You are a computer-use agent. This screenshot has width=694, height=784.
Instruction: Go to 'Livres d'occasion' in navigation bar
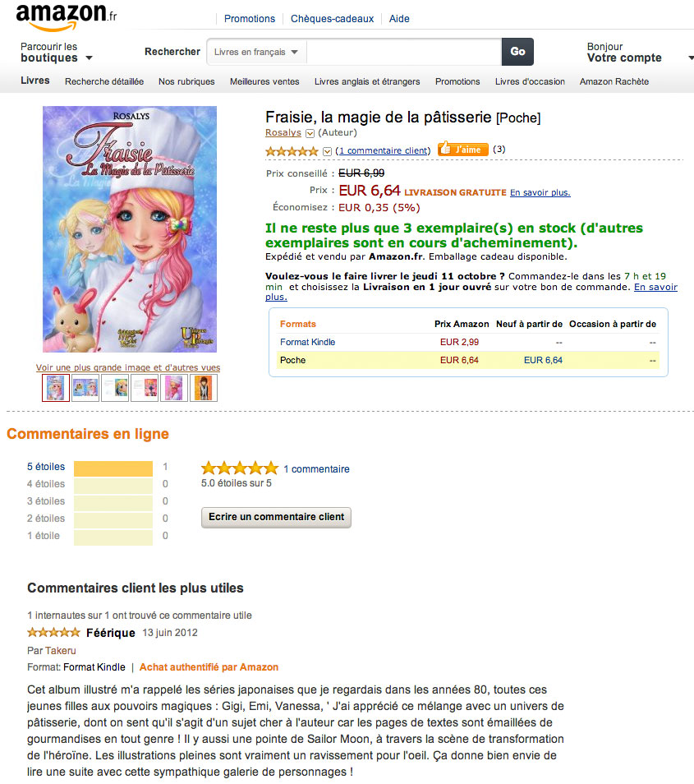tap(530, 81)
